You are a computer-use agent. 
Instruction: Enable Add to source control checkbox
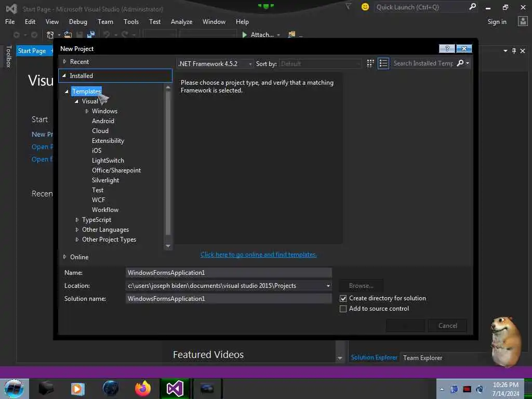pyautogui.click(x=343, y=309)
